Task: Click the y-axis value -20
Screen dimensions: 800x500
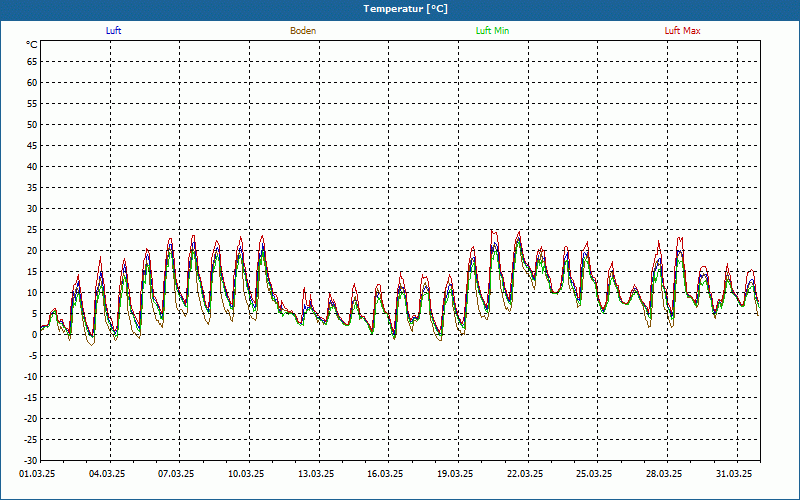Action: point(31,418)
